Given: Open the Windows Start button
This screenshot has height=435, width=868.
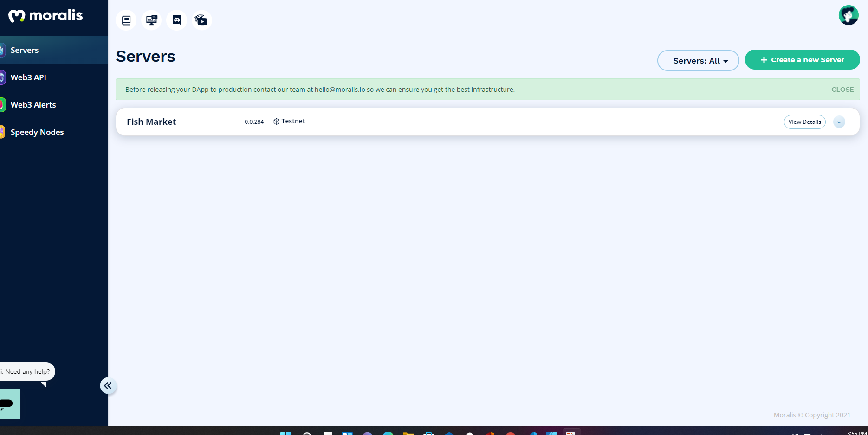Looking at the screenshot, I should 285,433.
